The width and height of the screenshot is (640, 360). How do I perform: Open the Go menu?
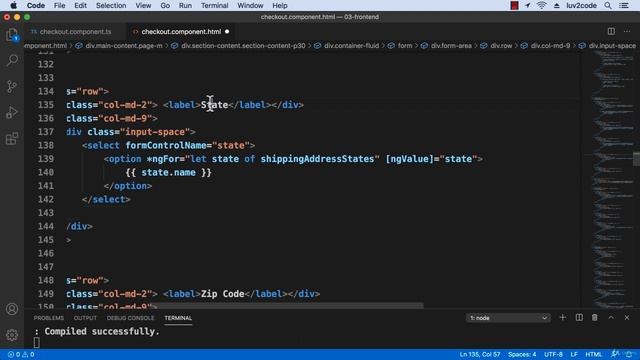click(165, 5)
